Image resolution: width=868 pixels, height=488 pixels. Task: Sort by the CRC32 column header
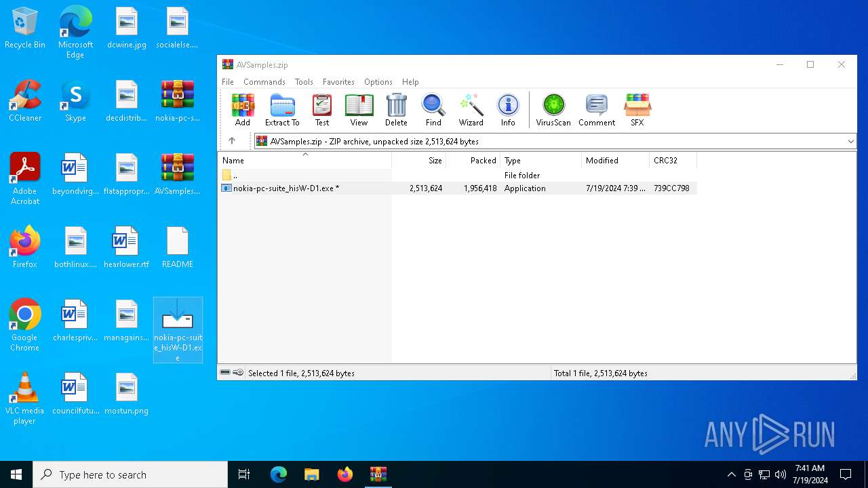[x=673, y=161]
